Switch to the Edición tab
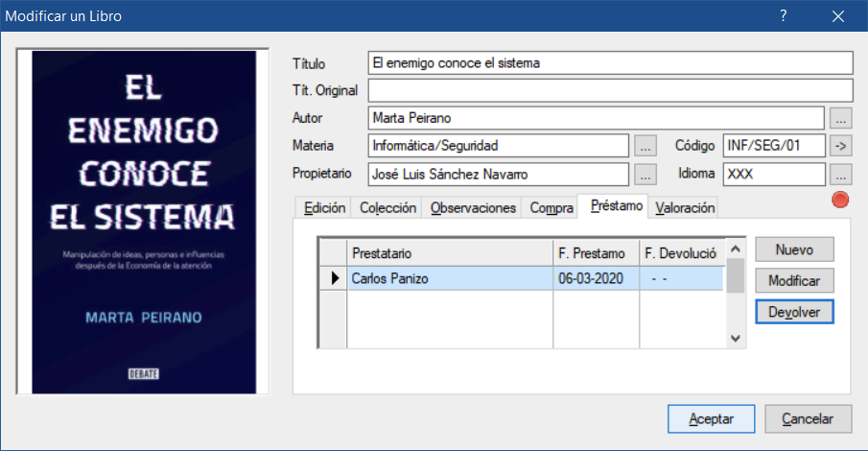The image size is (868, 451). [323, 207]
